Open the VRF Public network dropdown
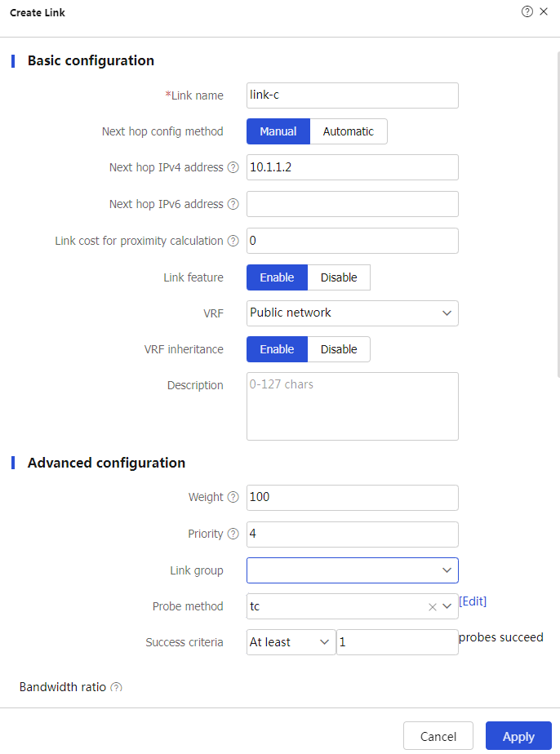Viewport: 560px width, 754px height. point(352,313)
